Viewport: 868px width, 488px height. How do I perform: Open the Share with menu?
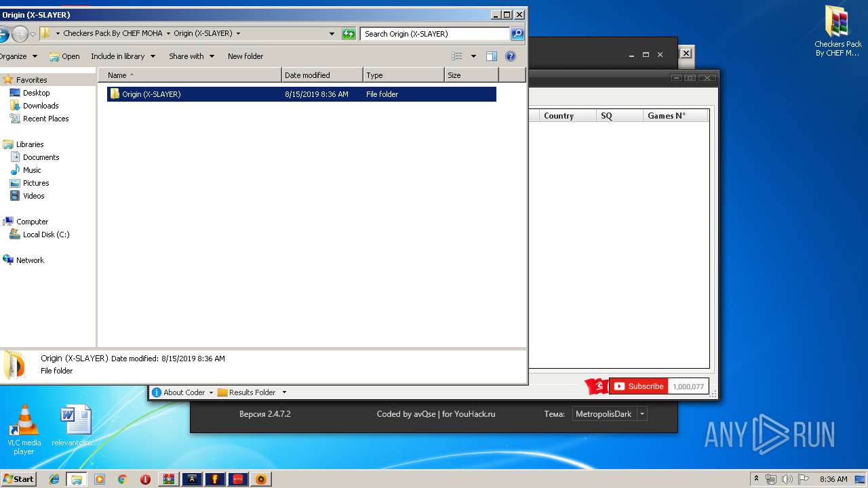[x=191, y=56]
